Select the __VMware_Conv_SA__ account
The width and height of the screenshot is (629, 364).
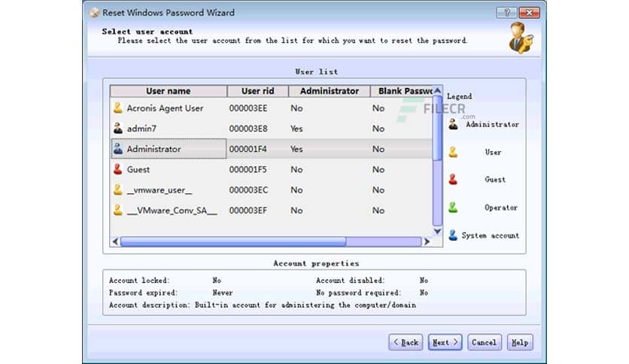(x=172, y=211)
